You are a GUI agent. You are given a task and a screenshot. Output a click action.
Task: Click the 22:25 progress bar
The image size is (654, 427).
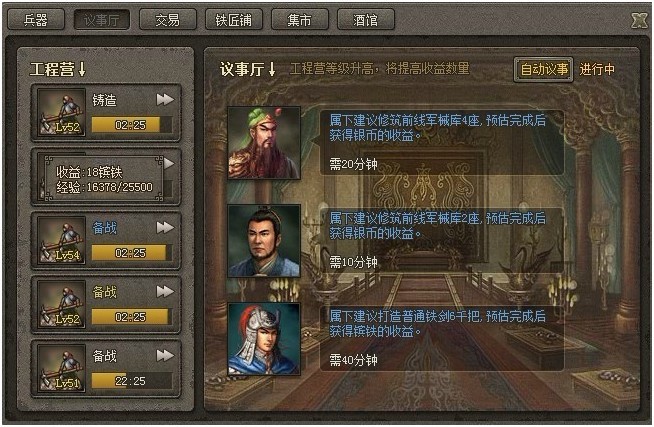131,381
